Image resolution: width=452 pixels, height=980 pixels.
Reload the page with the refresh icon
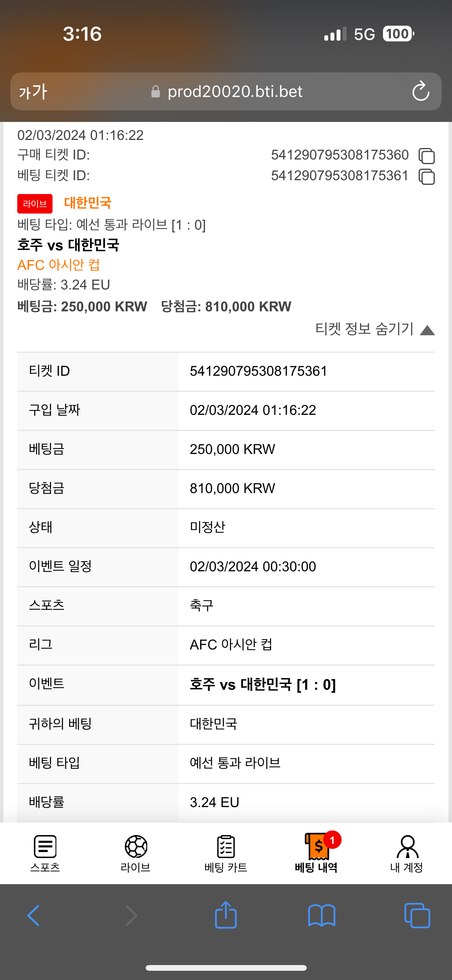[x=421, y=91]
